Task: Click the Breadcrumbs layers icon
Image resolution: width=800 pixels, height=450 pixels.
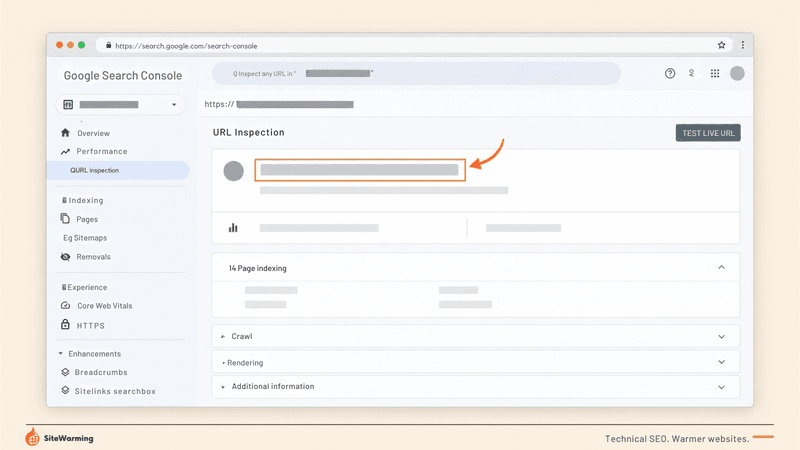Action: click(x=65, y=372)
